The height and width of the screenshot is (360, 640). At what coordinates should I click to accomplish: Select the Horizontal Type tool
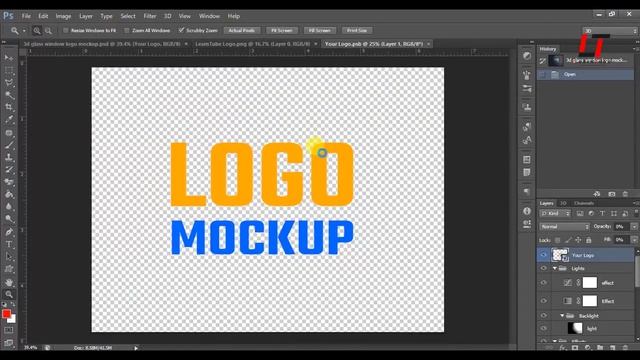click(x=9, y=244)
